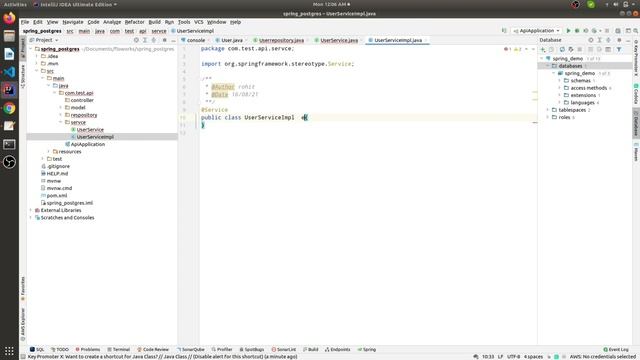Switch to User.java tab
This screenshot has height=360, width=640.
tap(231, 40)
